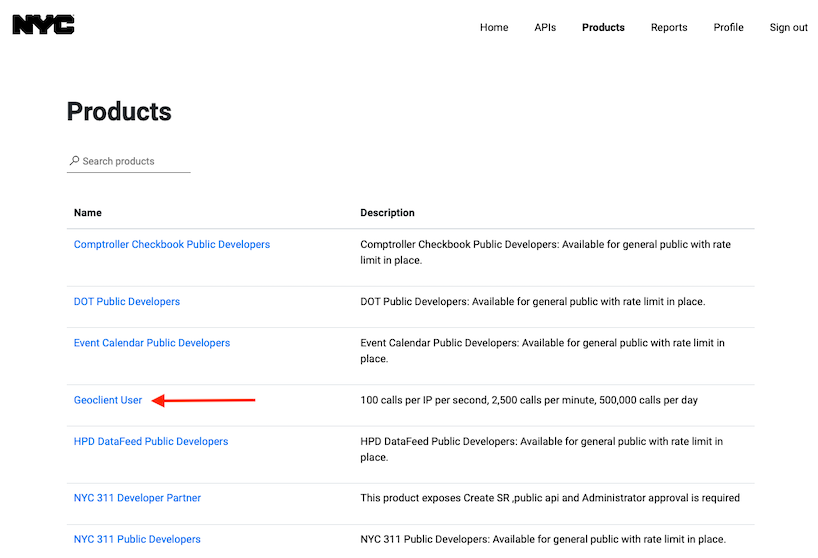Open DOT Public Developers product
Viewport: 818px width, 558px height.
[x=127, y=301]
